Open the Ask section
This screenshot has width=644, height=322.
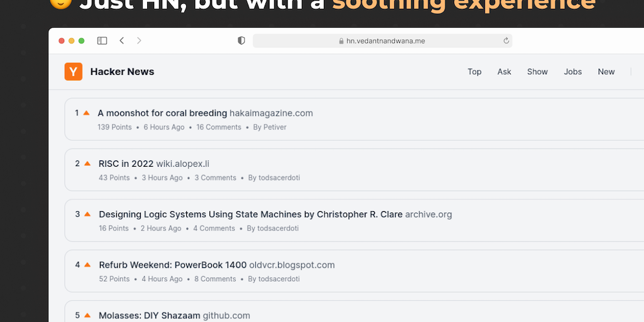click(x=504, y=72)
